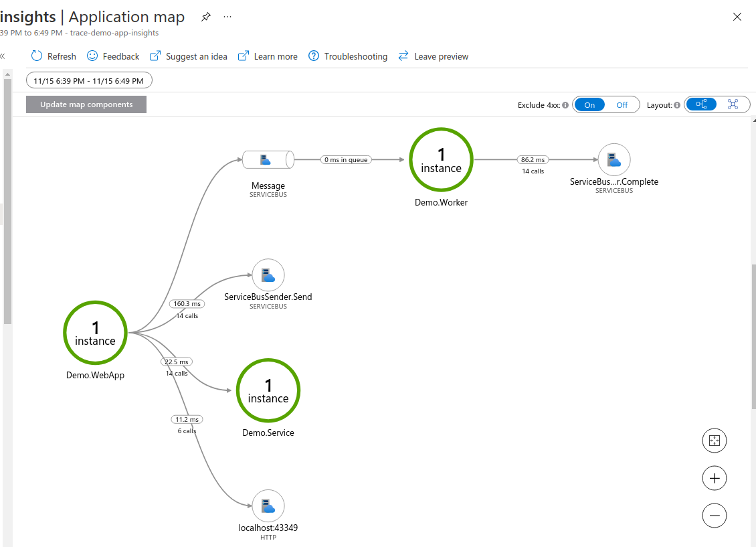This screenshot has width=756, height=547.
Task: Fit map to screen button
Action: [x=715, y=441]
